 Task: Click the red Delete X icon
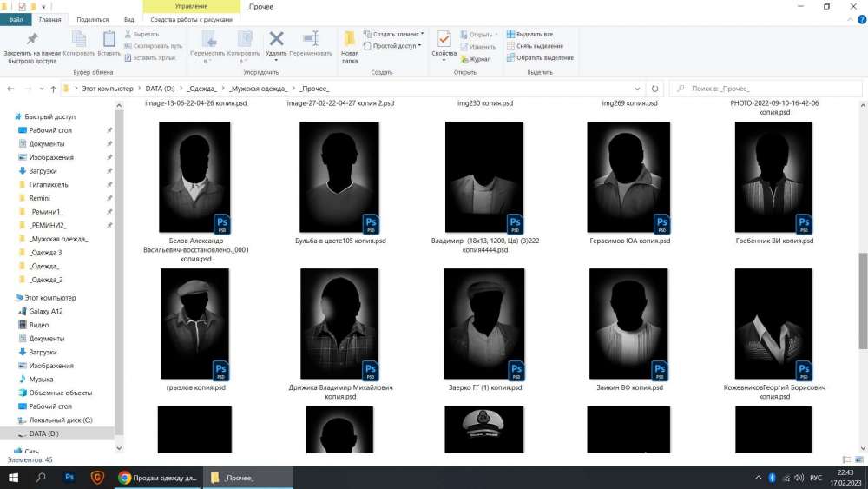(x=276, y=38)
